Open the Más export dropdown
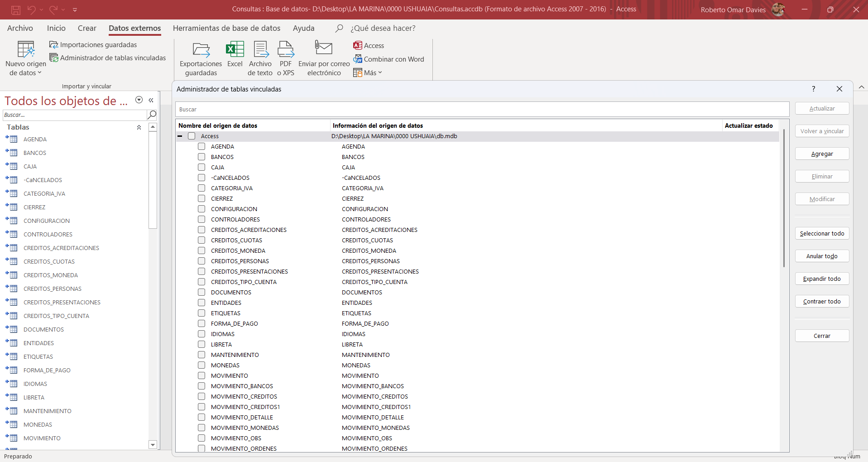Viewport: 868px width, 462px height. pos(368,72)
